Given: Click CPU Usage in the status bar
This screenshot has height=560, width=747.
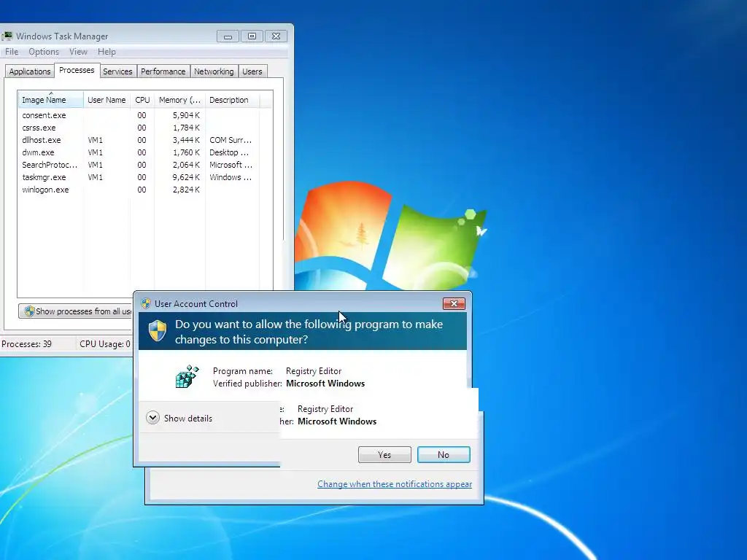Looking at the screenshot, I should pos(105,344).
